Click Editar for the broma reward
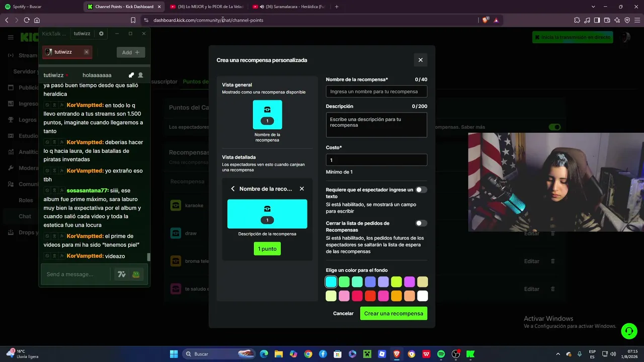The image size is (644, 362). 532,261
